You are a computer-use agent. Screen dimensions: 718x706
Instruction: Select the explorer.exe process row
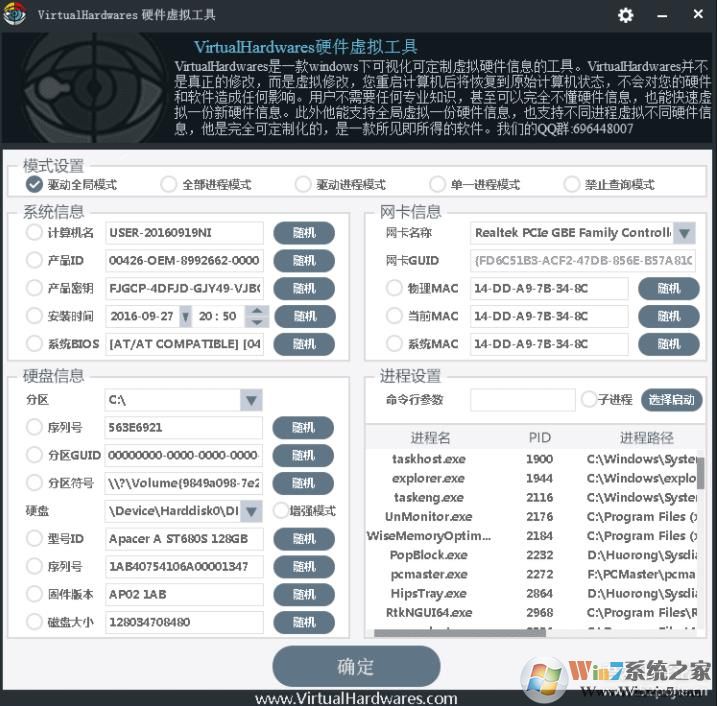coord(531,478)
